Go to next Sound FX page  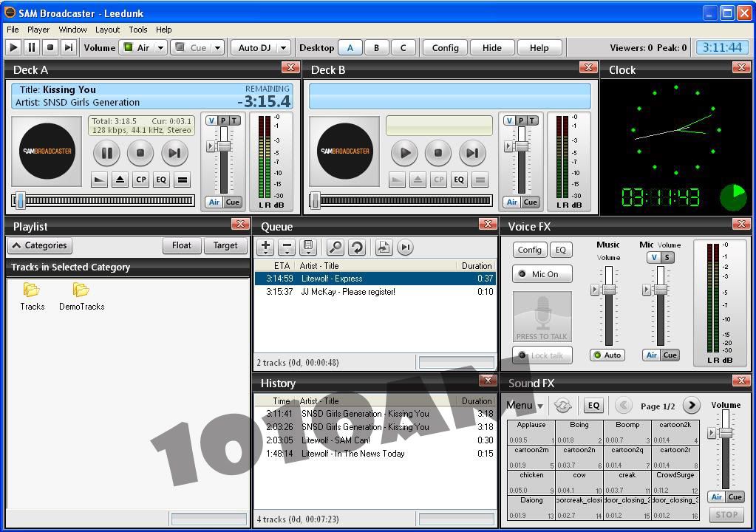pos(692,405)
